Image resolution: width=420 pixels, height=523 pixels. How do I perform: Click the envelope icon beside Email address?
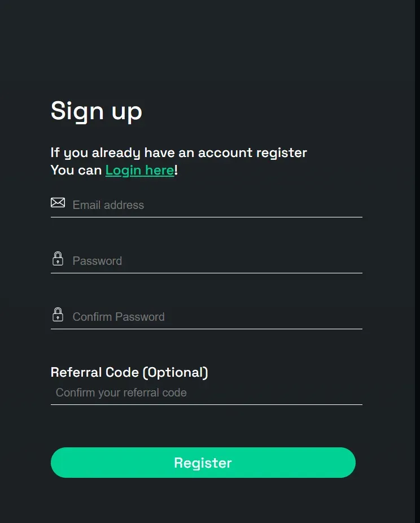[58, 202]
